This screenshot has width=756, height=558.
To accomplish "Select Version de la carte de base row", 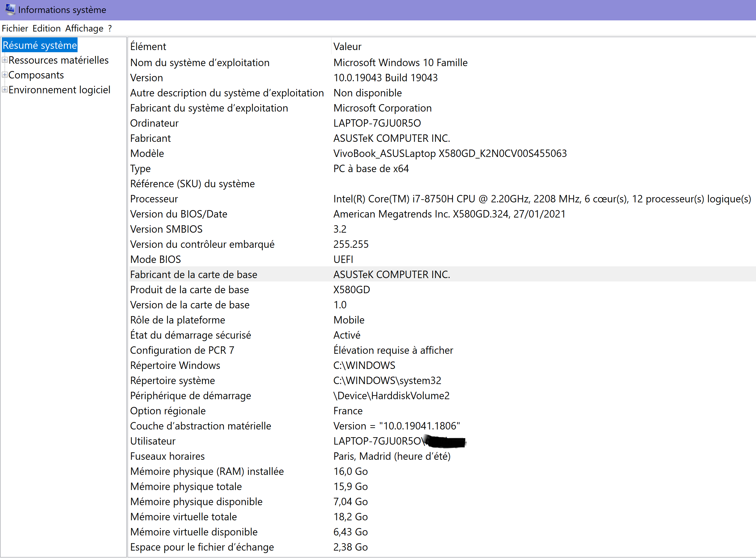I will pos(190,305).
